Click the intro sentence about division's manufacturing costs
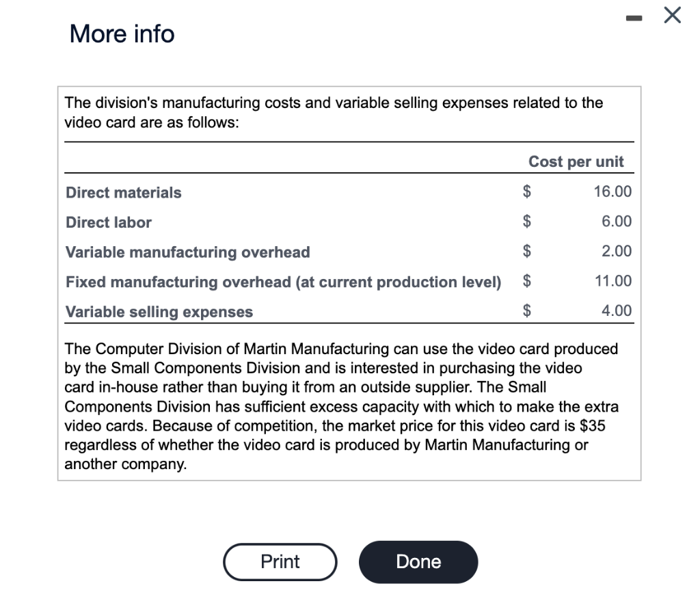Image resolution: width=700 pixels, height=614 pixels. coord(334,113)
